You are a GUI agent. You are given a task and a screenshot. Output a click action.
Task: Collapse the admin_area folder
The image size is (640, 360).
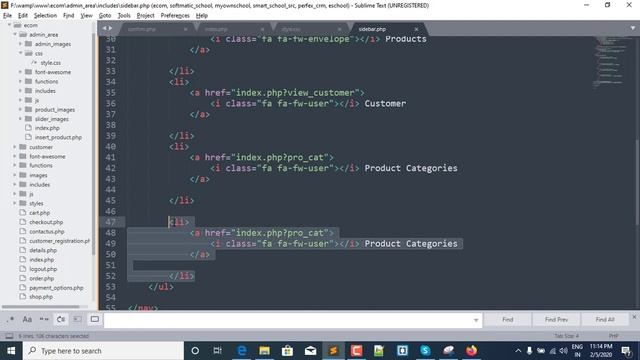coord(15,35)
